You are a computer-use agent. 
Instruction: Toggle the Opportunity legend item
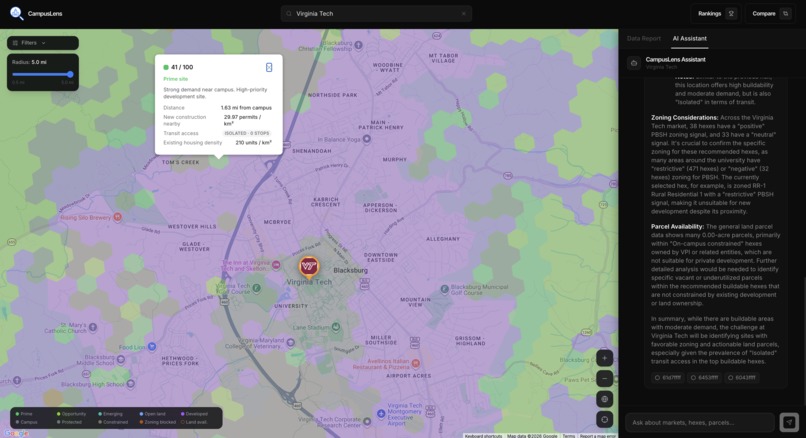tap(71, 414)
